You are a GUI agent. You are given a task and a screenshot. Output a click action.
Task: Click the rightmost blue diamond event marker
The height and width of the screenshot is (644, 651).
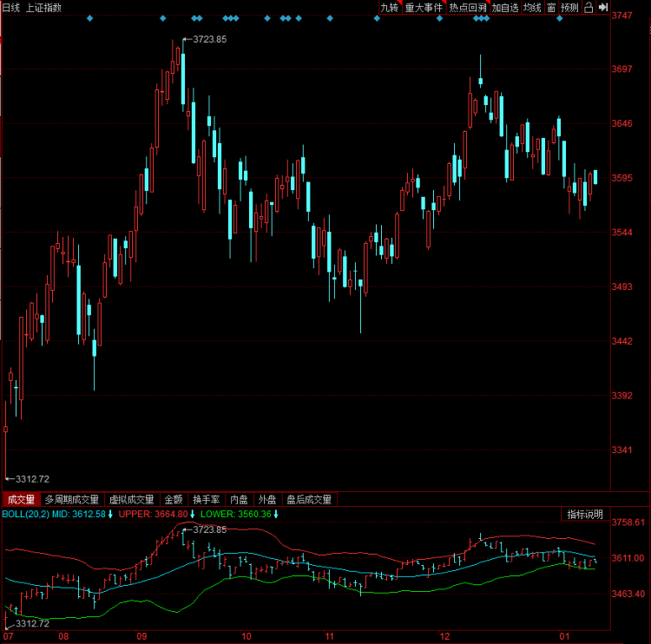tap(559, 17)
